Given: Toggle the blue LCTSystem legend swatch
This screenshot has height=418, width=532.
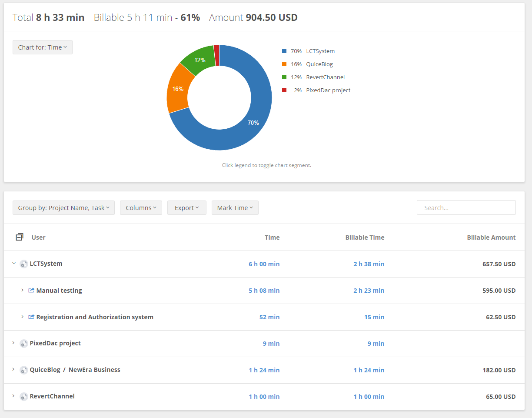Looking at the screenshot, I should click(284, 51).
